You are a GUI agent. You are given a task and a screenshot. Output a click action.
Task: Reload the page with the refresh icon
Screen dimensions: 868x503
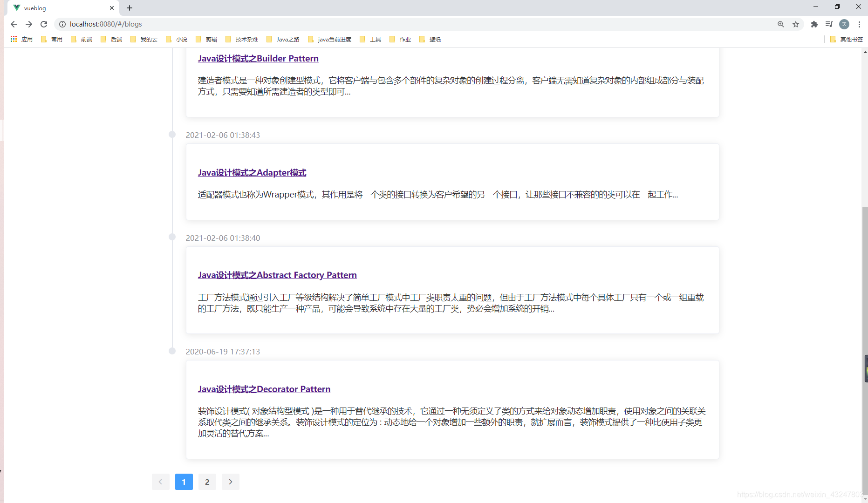(44, 24)
